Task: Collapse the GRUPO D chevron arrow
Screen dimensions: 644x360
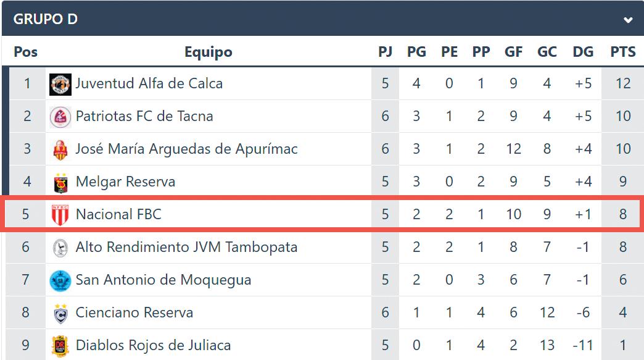Action: click(627, 20)
